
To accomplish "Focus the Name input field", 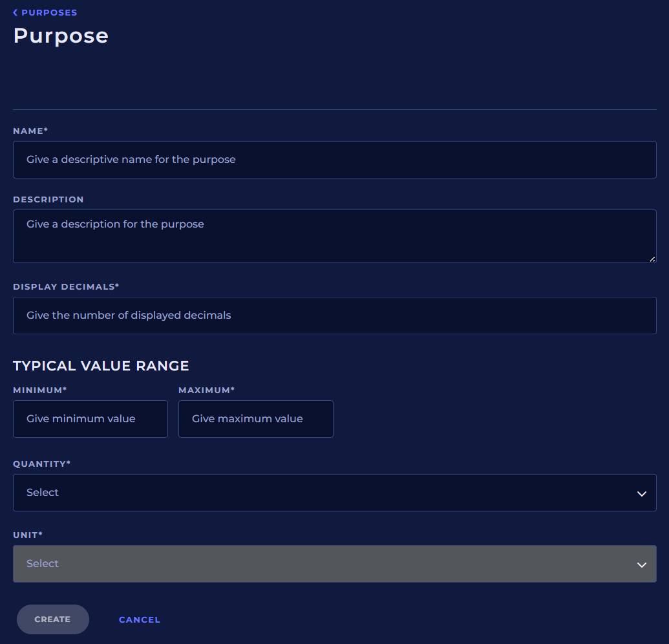I will point(334,160).
